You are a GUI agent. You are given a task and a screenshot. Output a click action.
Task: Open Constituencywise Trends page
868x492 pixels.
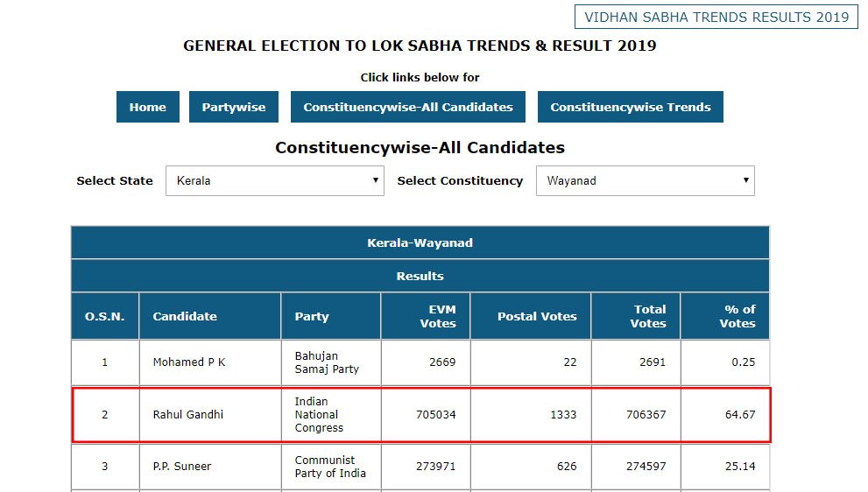[x=631, y=107]
